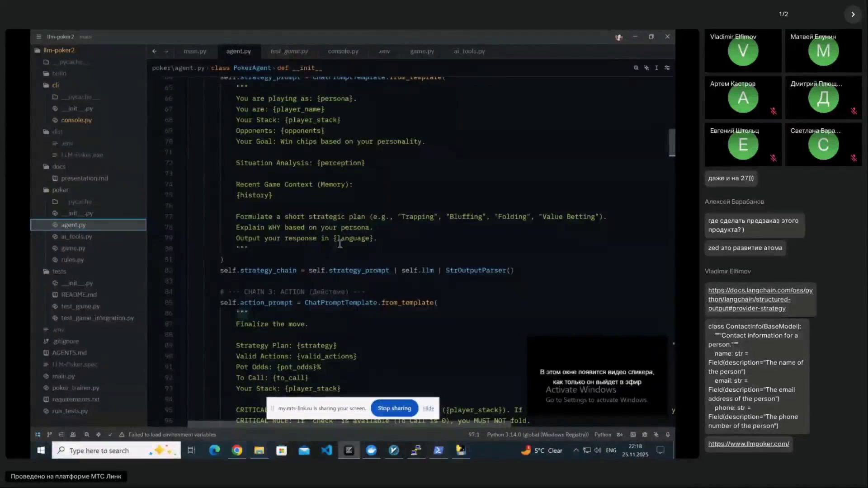Click the editor vertical scrollbar thumb
Viewport: 868px width, 488px height.
(x=672, y=142)
